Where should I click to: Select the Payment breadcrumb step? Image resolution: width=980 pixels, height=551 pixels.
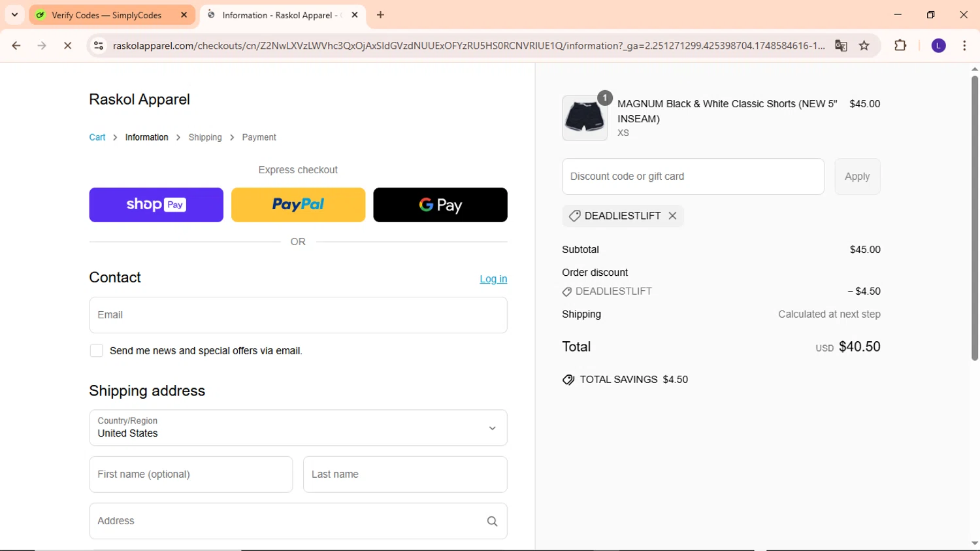259,137
